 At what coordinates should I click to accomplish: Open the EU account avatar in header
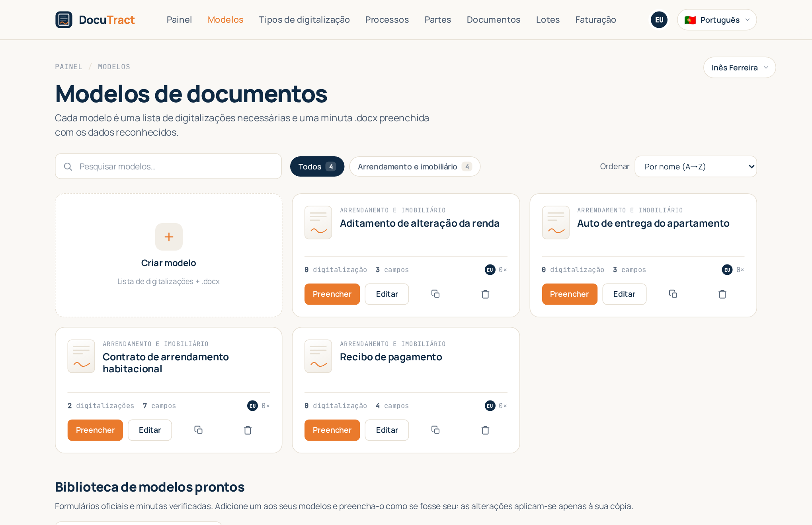(x=659, y=19)
